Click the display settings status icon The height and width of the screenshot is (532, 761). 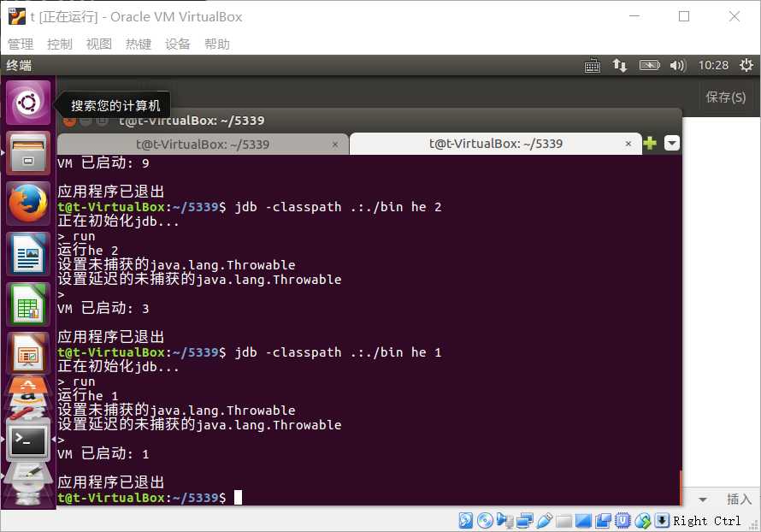pyautogui.click(x=583, y=521)
